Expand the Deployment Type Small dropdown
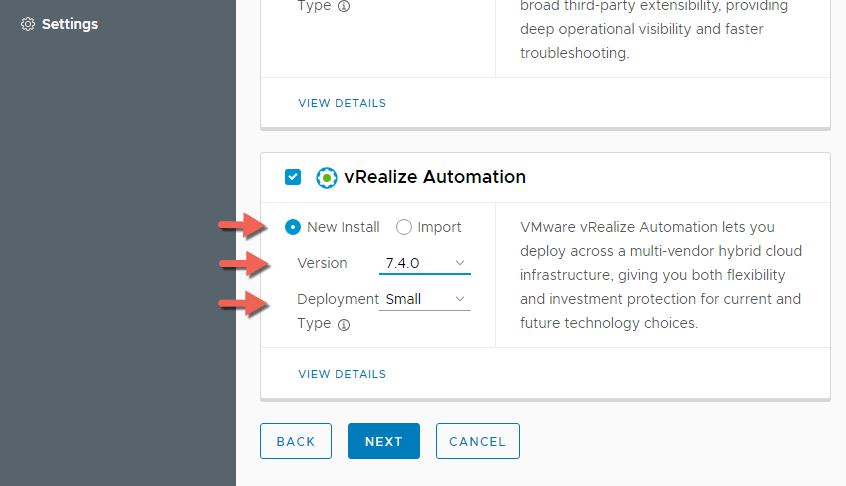This screenshot has width=846, height=486. (425, 299)
